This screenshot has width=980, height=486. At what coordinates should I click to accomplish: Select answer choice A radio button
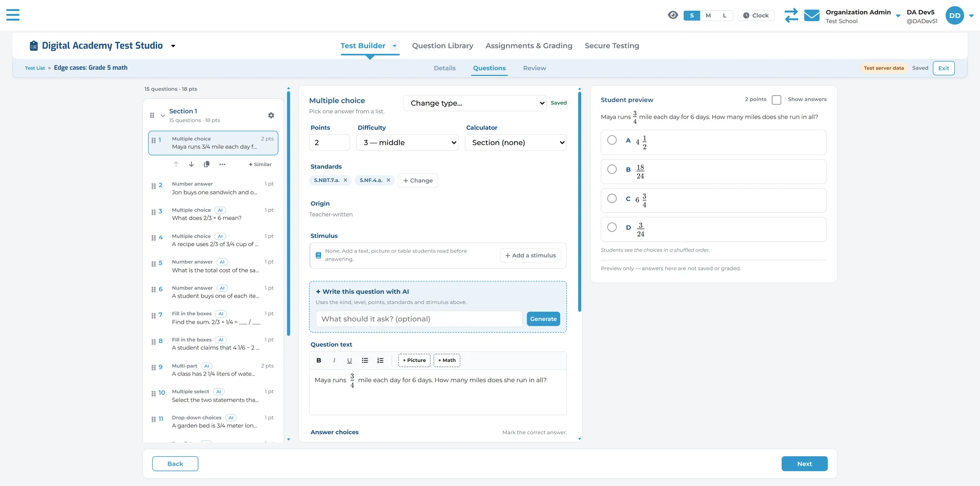point(612,140)
